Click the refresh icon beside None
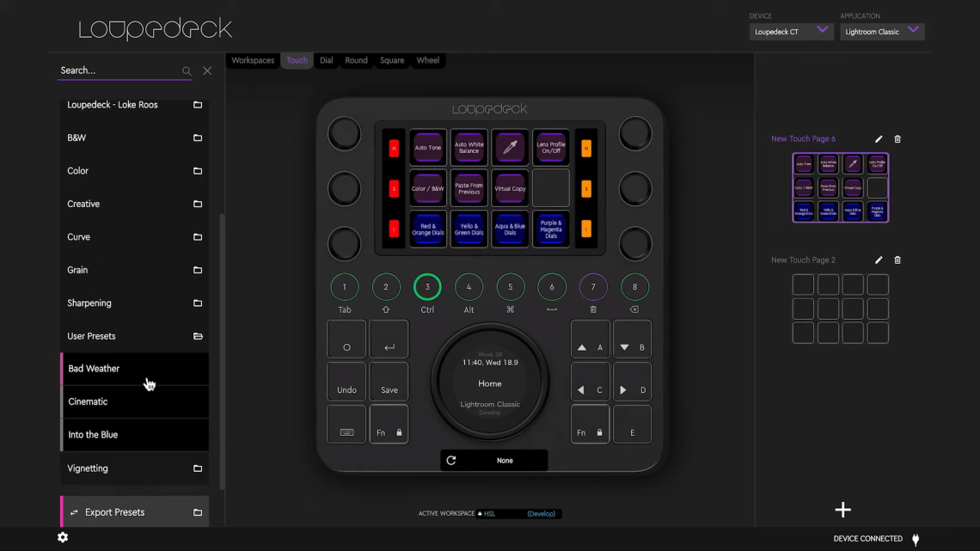This screenshot has width=980, height=551. click(451, 461)
